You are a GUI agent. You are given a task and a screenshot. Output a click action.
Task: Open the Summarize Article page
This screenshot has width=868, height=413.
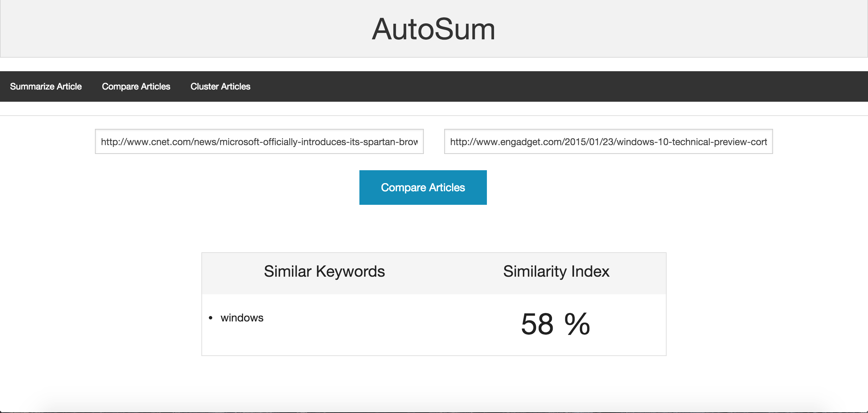point(46,86)
